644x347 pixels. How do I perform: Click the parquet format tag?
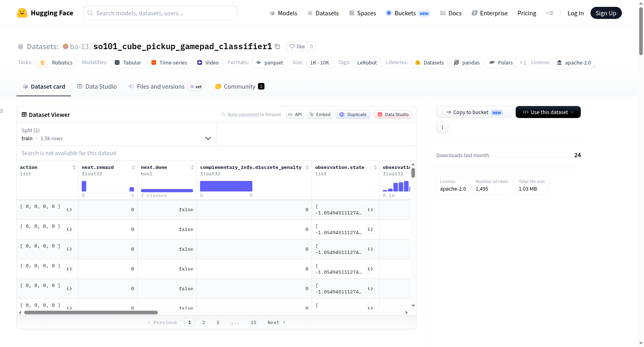click(x=269, y=62)
